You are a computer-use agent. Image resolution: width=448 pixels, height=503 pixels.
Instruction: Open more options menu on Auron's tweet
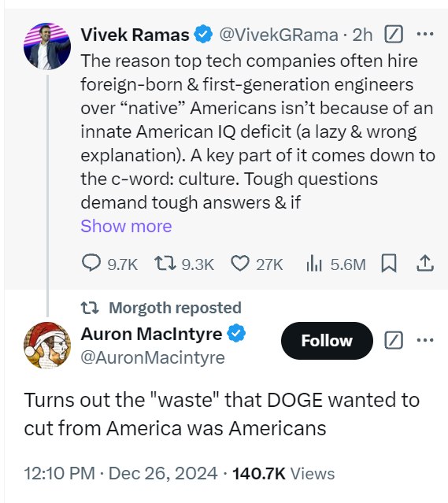pos(425,340)
